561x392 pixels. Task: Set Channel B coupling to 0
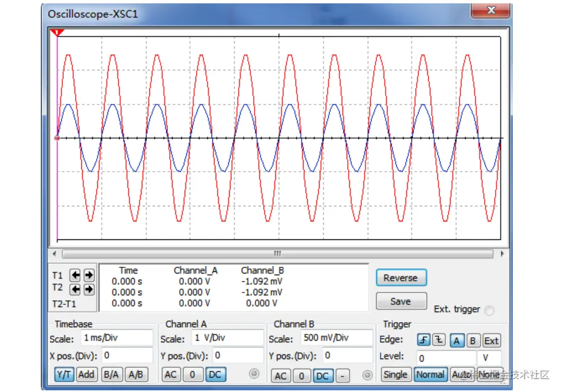point(302,376)
